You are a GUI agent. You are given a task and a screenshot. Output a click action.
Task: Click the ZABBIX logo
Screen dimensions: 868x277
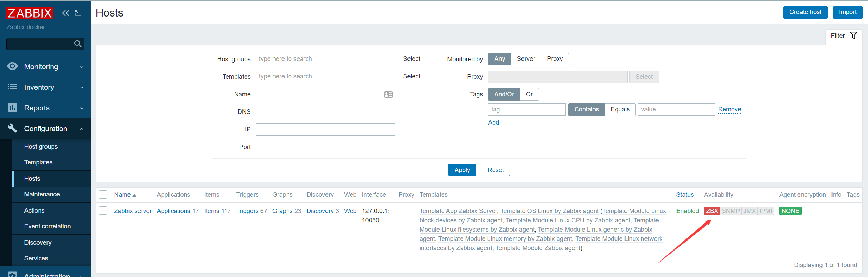point(30,13)
